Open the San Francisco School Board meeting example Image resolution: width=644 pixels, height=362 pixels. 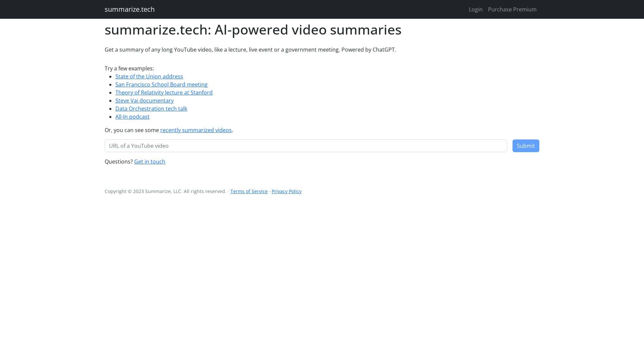(x=161, y=84)
